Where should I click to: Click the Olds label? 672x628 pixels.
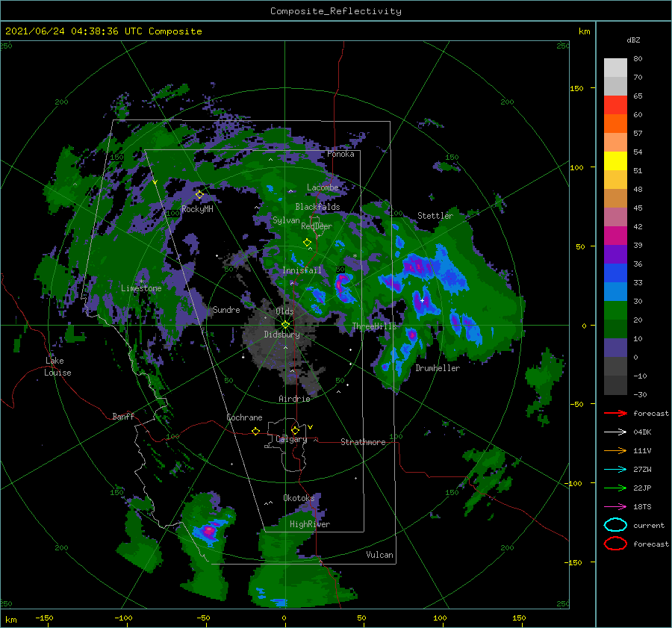(284, 311)
